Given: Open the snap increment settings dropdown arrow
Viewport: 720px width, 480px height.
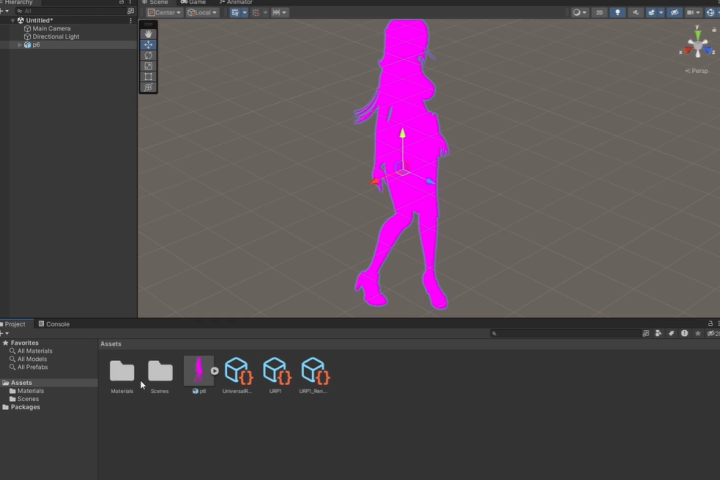Looking at the screenshot, I should pyautogui.click(x=284, y=12).
